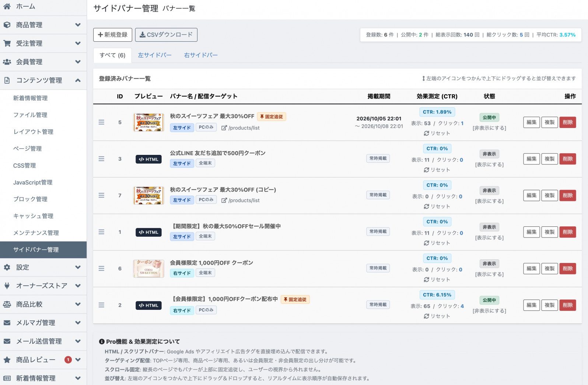
Task: Open the coupon thumbnail of banner ID 6
Action: tap(148, 268)
